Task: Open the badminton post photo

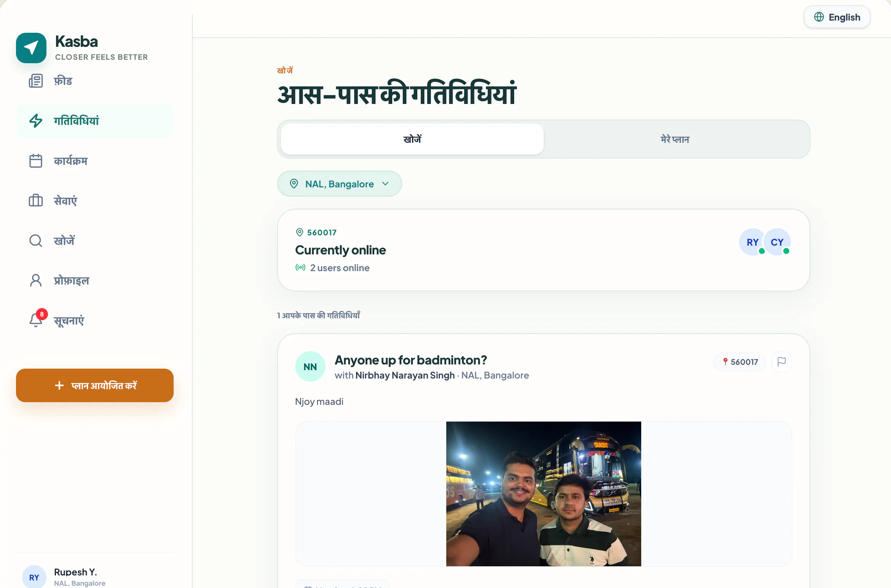Action: point(544,494)
